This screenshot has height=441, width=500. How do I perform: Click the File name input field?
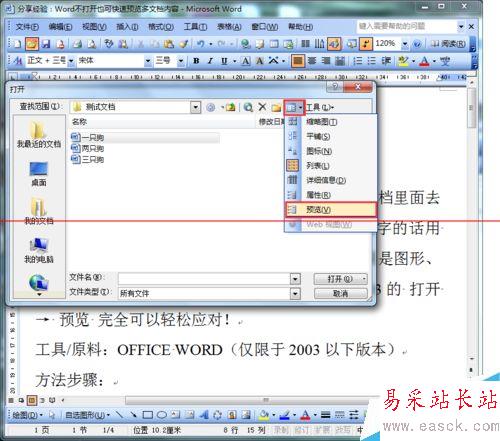204,279
